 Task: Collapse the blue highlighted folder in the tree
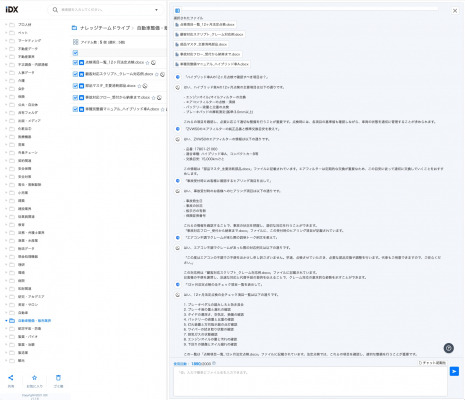pos(6,321)
